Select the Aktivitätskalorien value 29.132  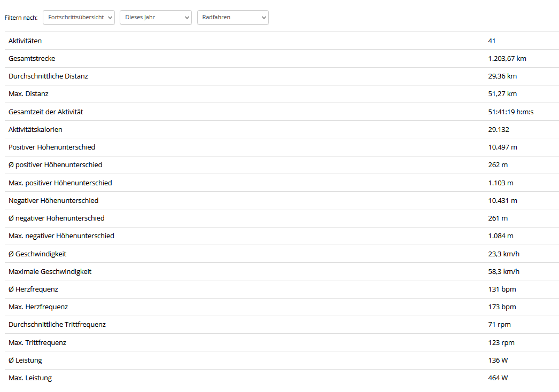tap(499, 129)
